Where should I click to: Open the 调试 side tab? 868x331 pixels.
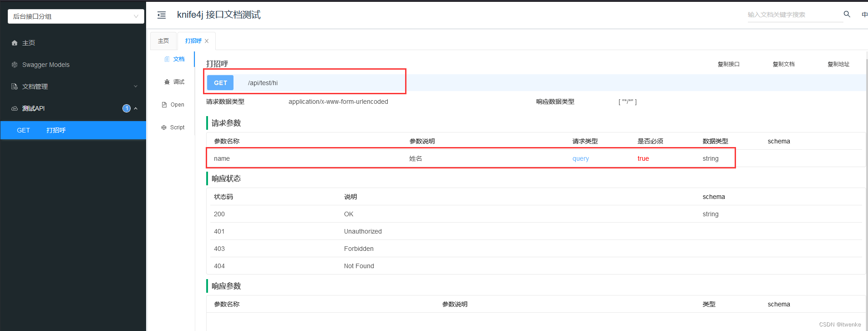[174, 82]
